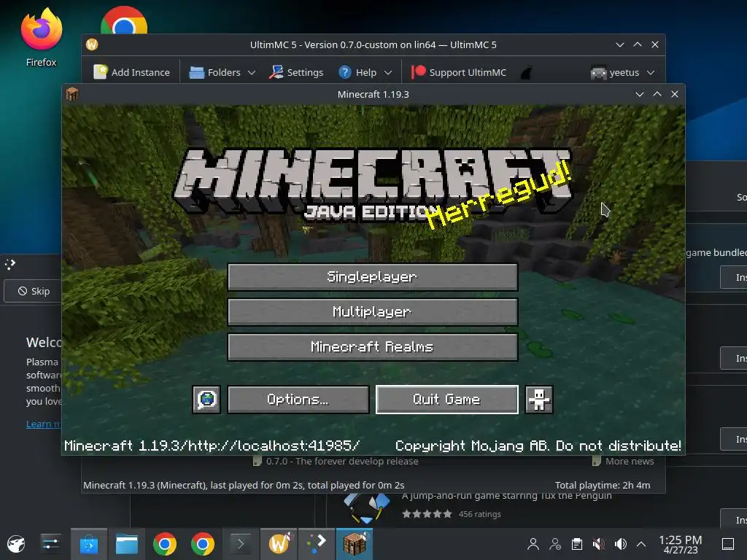Open the Konsole terminal taskbar icon
This screenshot has width=747, height=560.
click(x=241, y=544)
